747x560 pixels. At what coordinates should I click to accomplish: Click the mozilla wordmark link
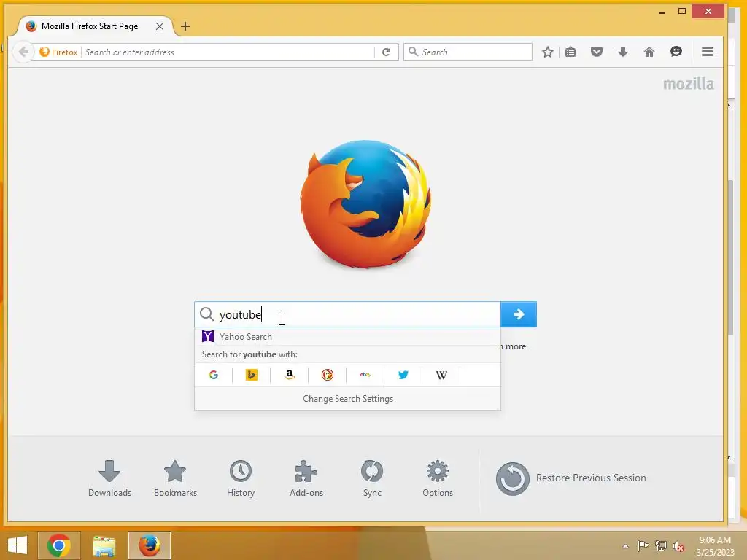pos(689,84)
